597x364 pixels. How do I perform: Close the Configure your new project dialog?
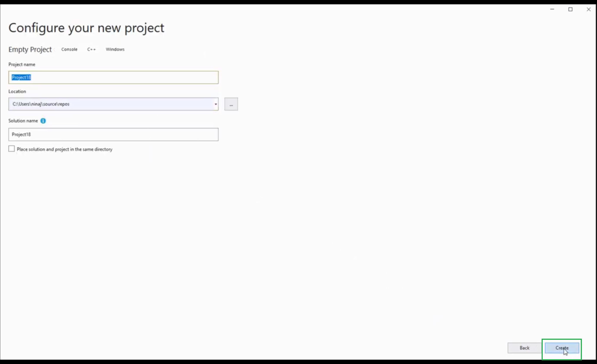(x=589, y=9)
